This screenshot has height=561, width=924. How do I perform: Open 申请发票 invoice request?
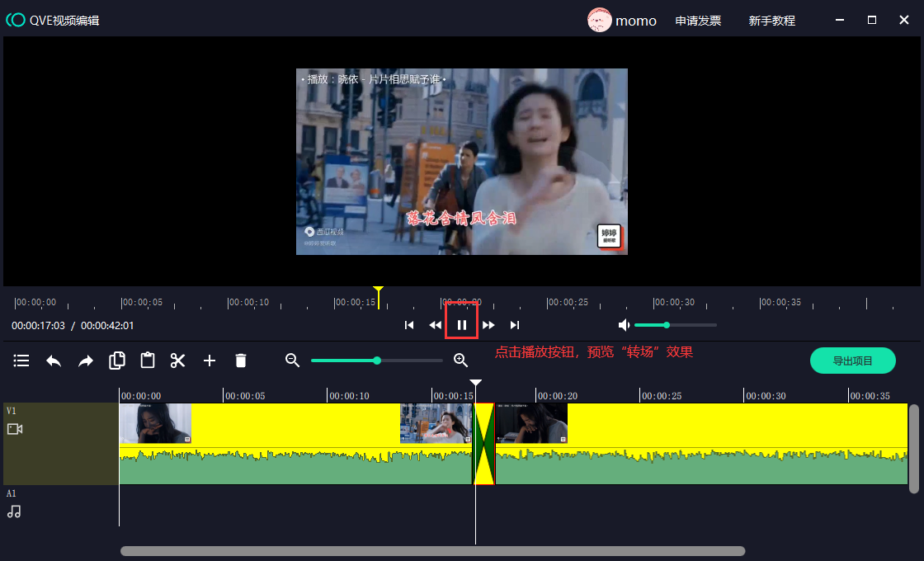[x=698, y=21]
